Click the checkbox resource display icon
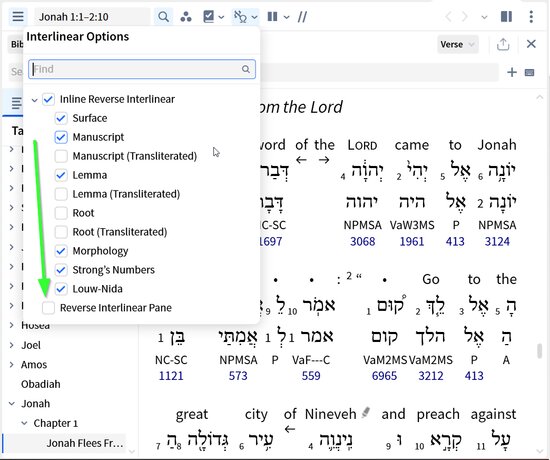 coord(209,16)
